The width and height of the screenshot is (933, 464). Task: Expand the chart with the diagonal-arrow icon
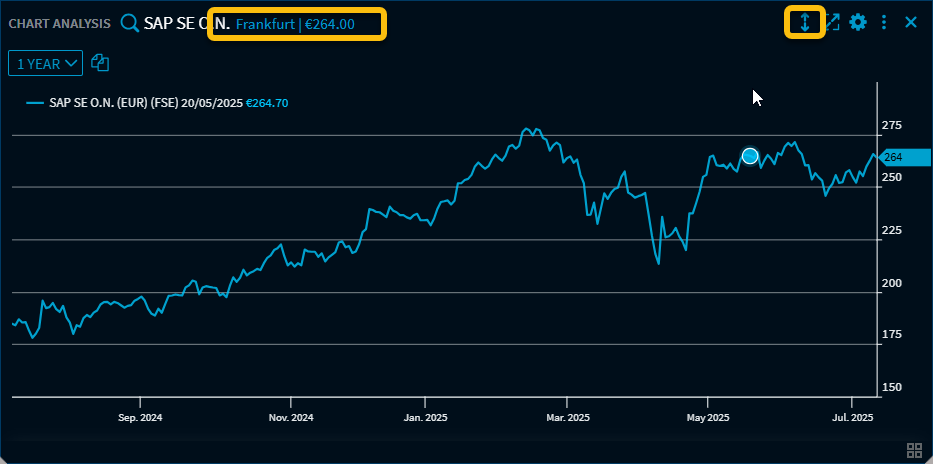[832, 22]
